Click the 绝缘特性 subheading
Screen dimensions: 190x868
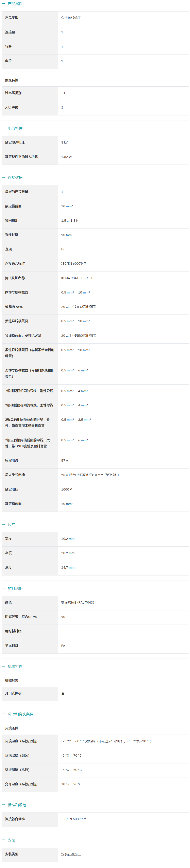point(12,80)
